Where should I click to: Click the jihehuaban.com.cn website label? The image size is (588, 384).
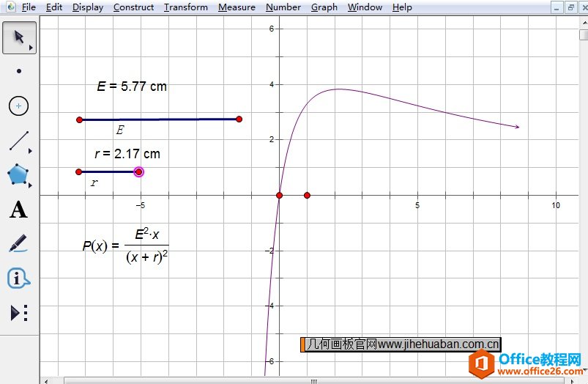401,344
